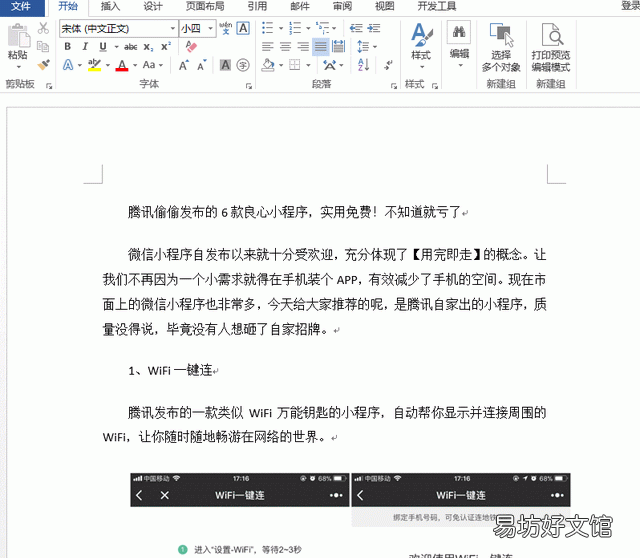Open the File tab

point(22,7)
